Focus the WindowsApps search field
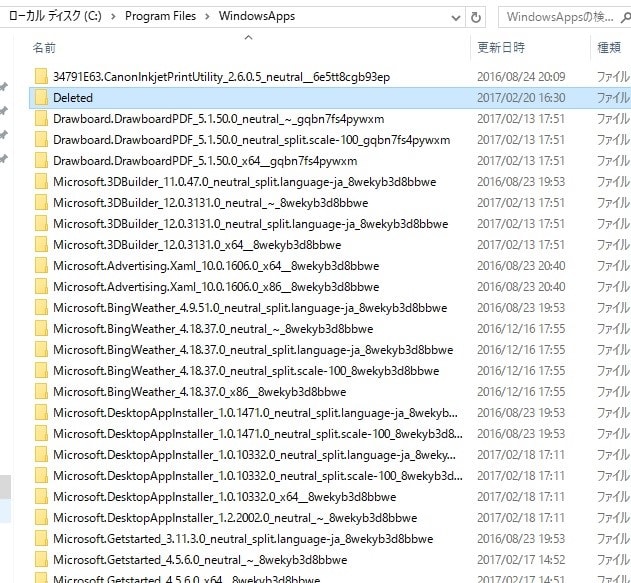Viewport: 631px width, 583px height. coord(563,17)
